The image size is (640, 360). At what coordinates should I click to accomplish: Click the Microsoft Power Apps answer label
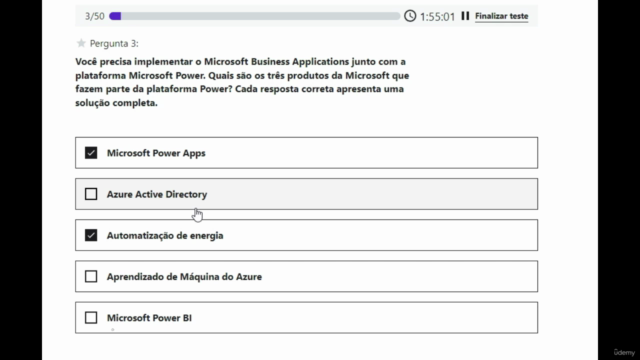[156, 153]
